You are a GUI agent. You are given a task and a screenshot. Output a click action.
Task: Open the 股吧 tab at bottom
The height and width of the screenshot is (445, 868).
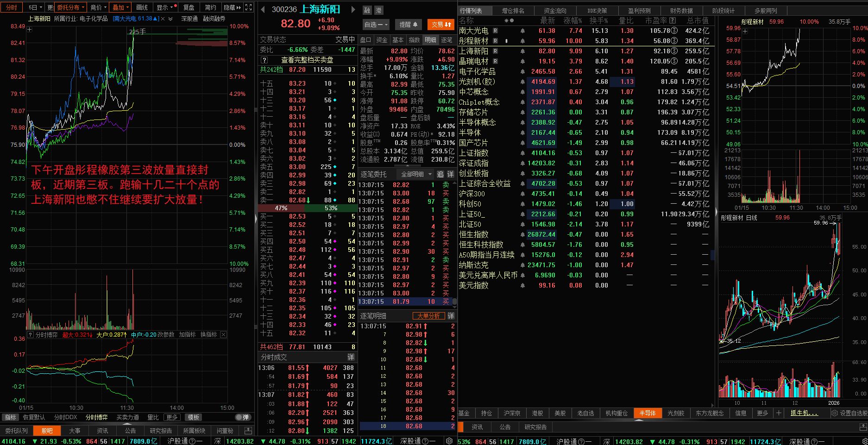[x=47, y=431]
